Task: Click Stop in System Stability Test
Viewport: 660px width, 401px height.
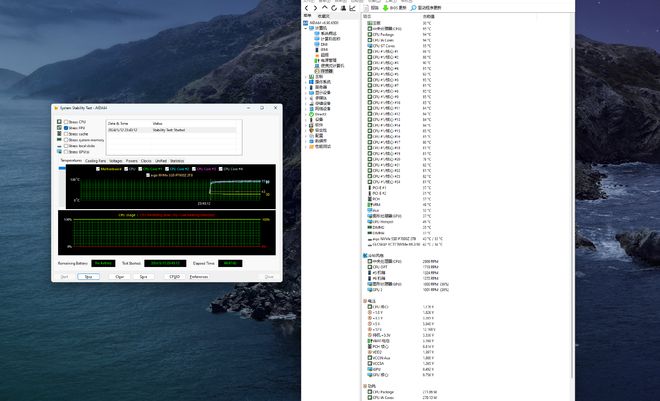Action: pyautogui.click(x=88, y=277)
